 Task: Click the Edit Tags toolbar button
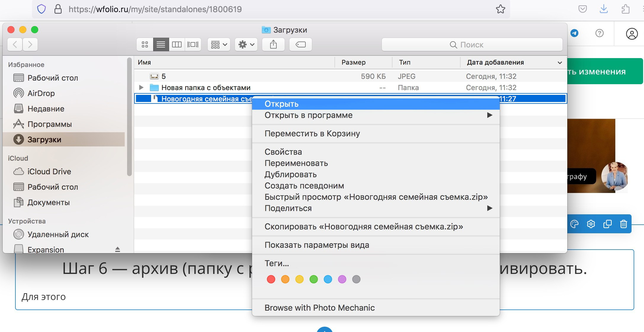[x=300, y=44]
